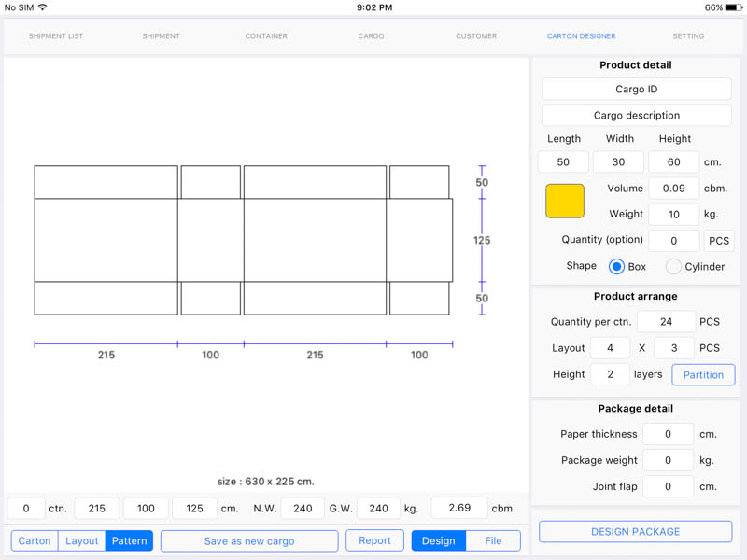Switch to the Carton view segment
Image resolution: width=747 pixels, height=560 pixels.
(35, 541)
